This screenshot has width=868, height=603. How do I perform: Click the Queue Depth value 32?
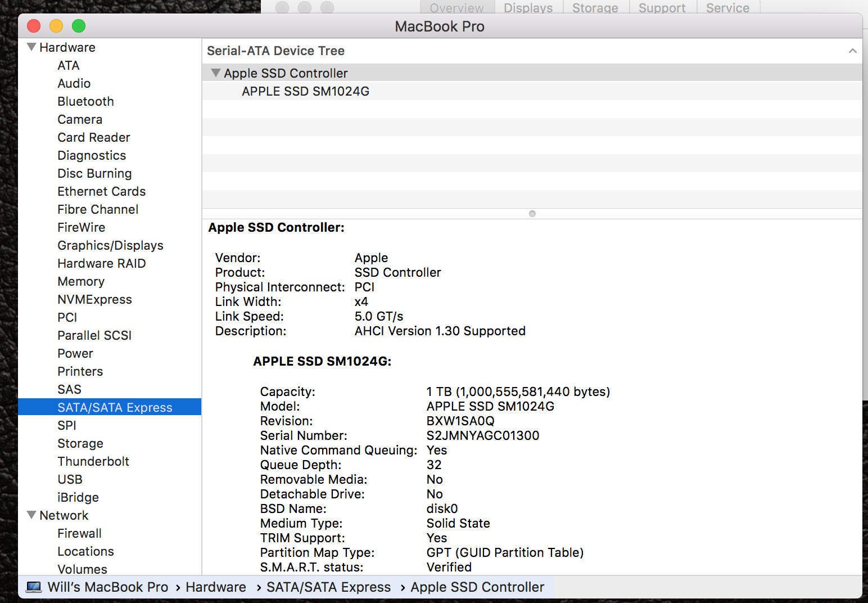pos(434,465)
